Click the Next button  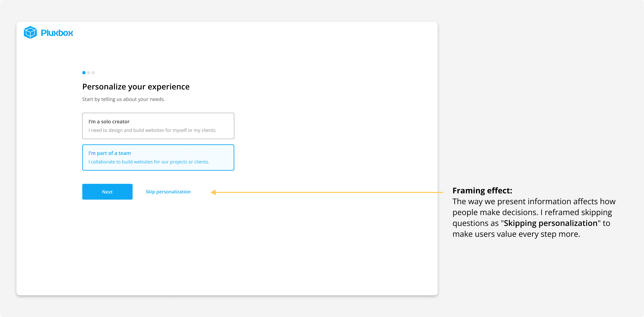point(108,192)
